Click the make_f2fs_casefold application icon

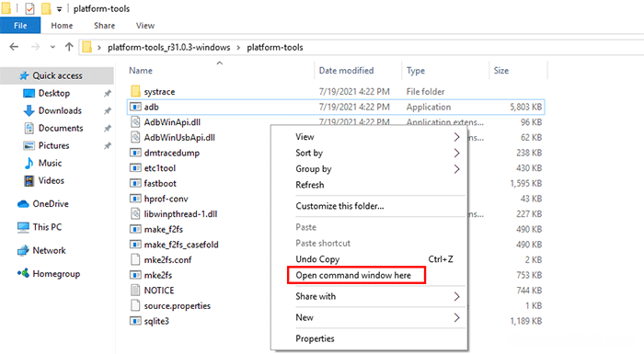click(135, 245)
